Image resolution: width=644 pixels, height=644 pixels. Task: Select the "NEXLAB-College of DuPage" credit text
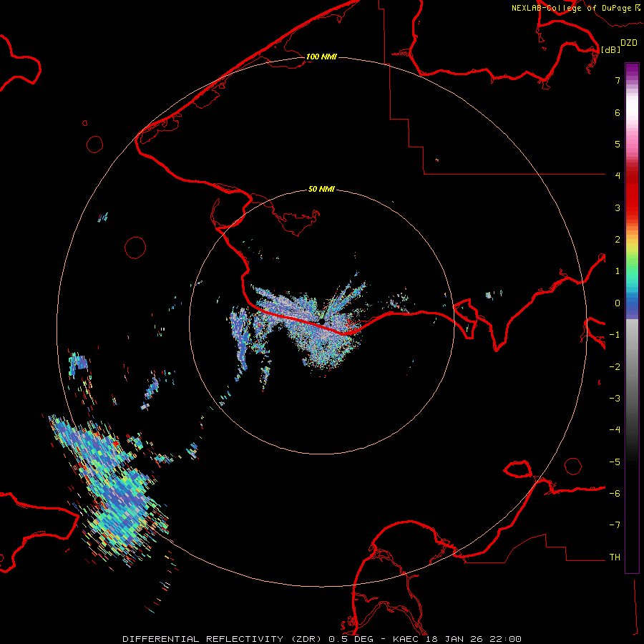571,8
